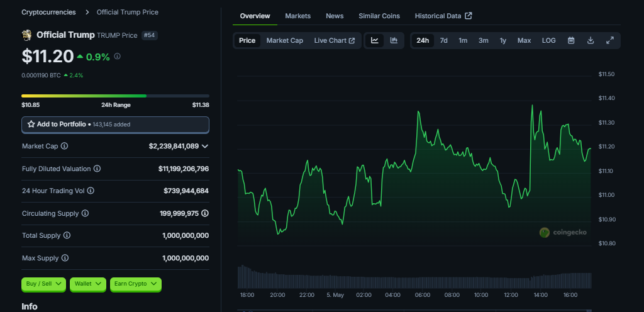This screenshot has width=644, height=312.
Task: Open the Overview tab
Action: tap(255, 16)
